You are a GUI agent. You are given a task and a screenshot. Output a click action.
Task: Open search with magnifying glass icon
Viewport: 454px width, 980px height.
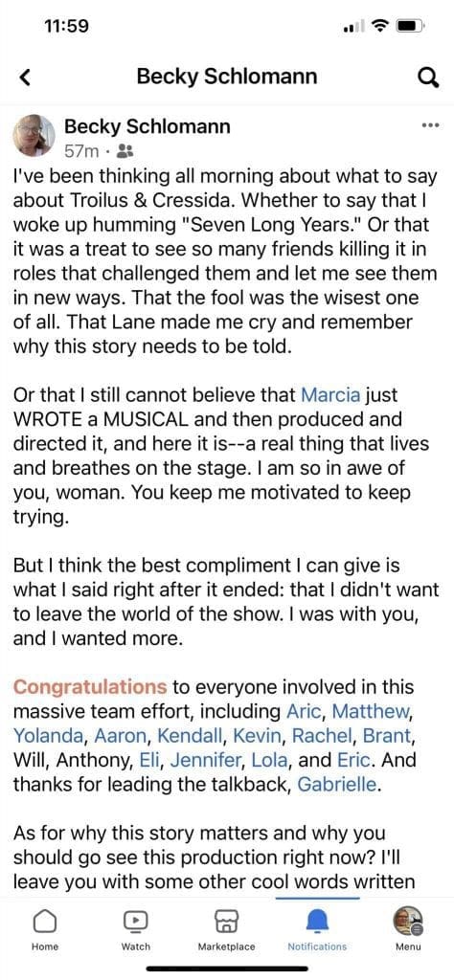point(427,78)
